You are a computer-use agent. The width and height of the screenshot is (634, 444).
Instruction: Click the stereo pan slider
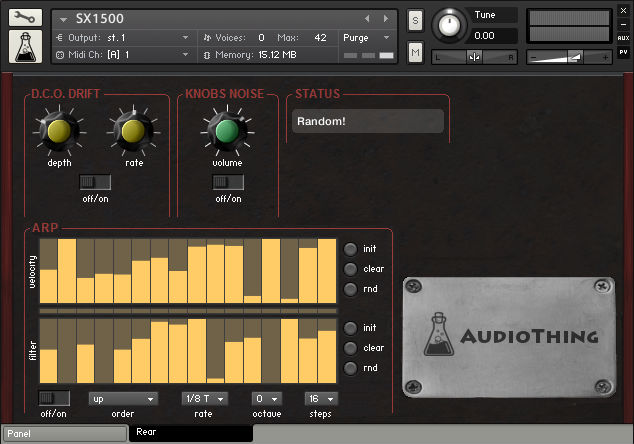pyautogui.click(x=474, y=57)
